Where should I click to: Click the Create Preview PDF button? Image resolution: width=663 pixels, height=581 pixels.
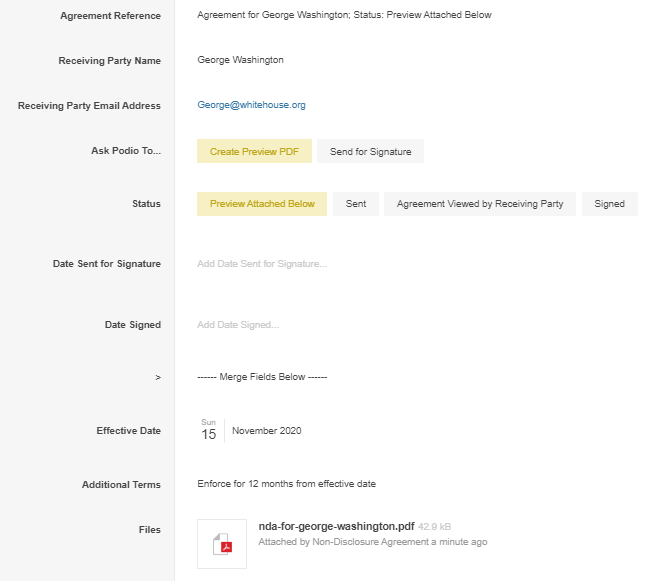254,152
